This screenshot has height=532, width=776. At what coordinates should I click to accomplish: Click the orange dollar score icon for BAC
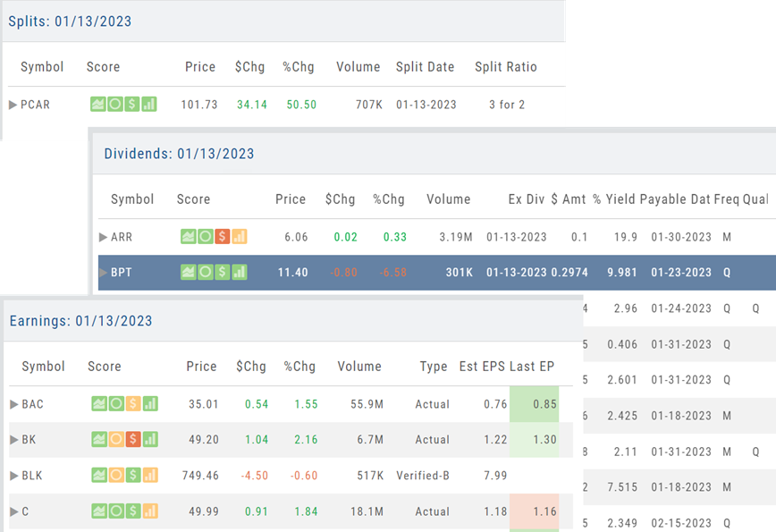pos(132,404)
